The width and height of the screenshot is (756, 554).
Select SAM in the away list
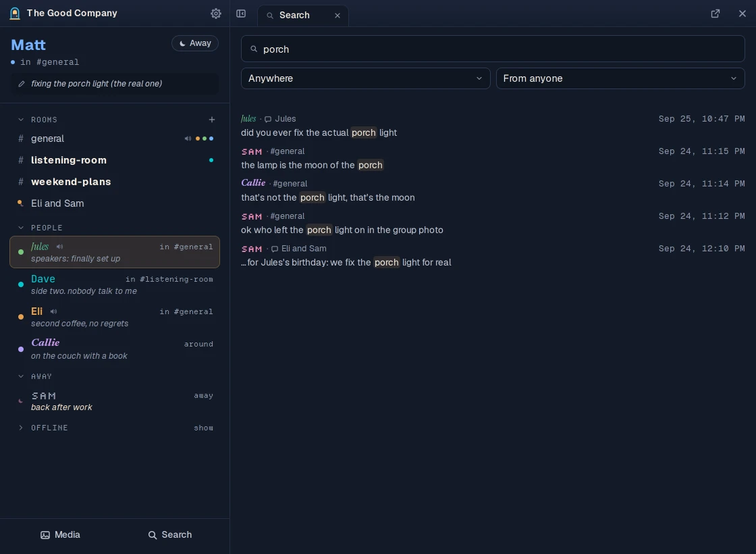click(115, 401)
